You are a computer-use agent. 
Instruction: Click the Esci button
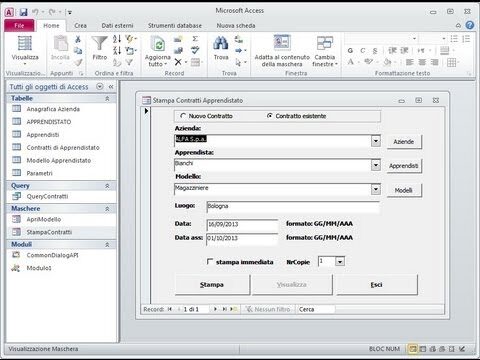tap(376, 285)
